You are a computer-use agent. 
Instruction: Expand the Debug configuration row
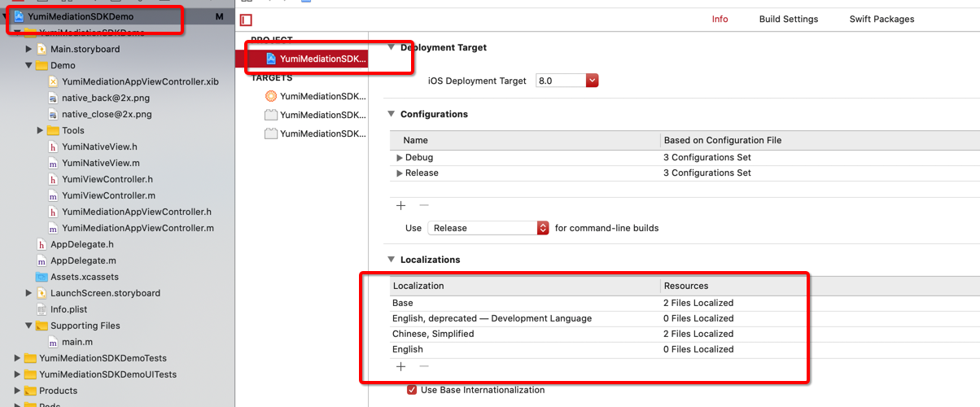[400, 157]
